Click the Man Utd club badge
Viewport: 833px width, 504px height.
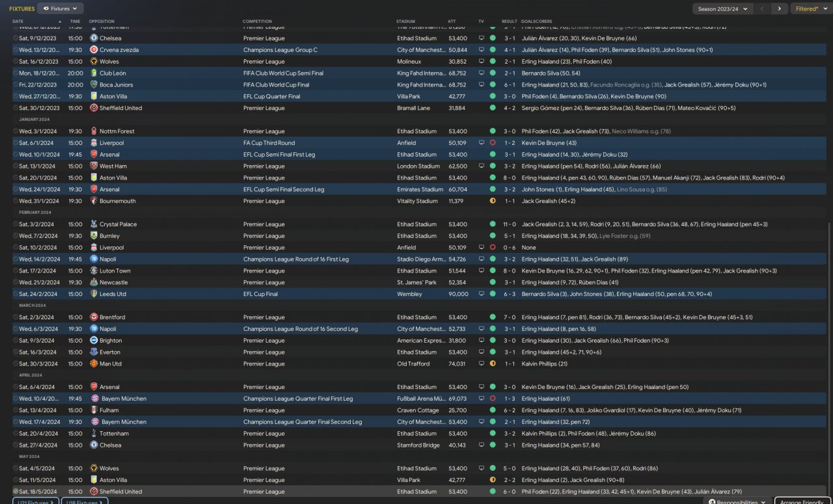[94, 364]
